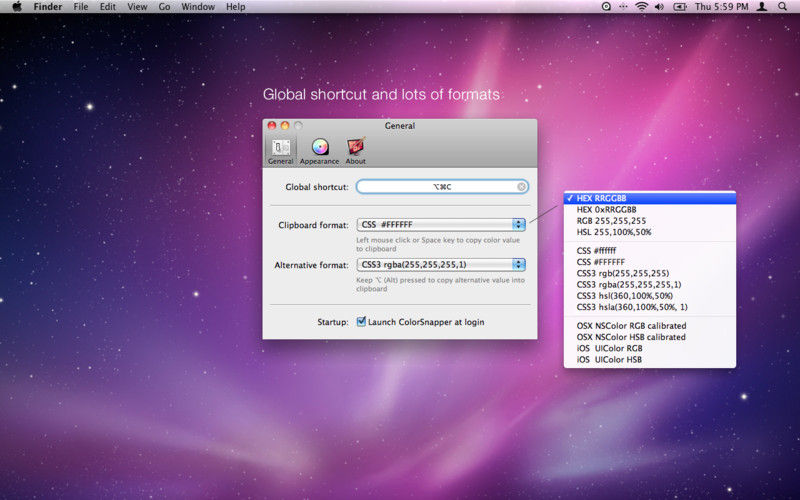This screenshot has height=500, width=800.
Task: Select OSX NSColor HSB calibrated
Action: [x=649, y=337]
